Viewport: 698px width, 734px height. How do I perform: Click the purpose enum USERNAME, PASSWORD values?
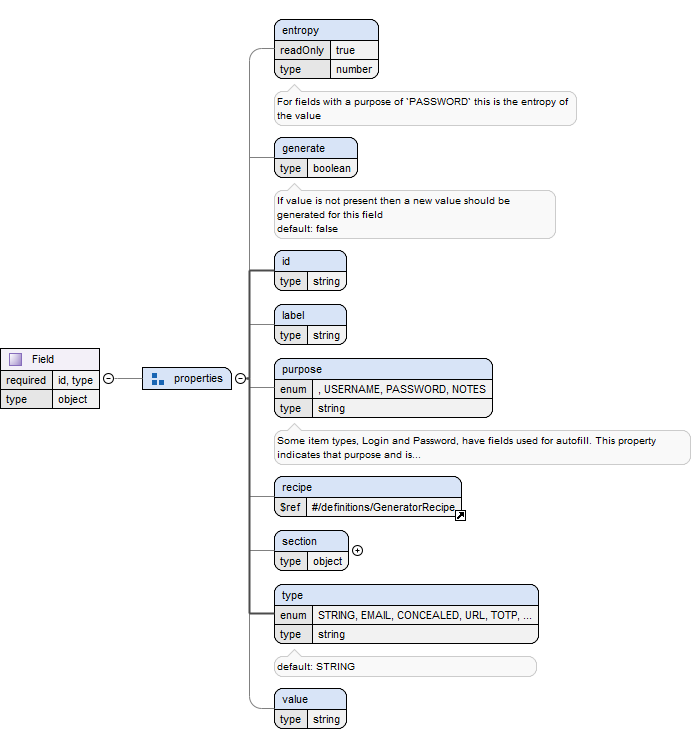coord(402,389)
